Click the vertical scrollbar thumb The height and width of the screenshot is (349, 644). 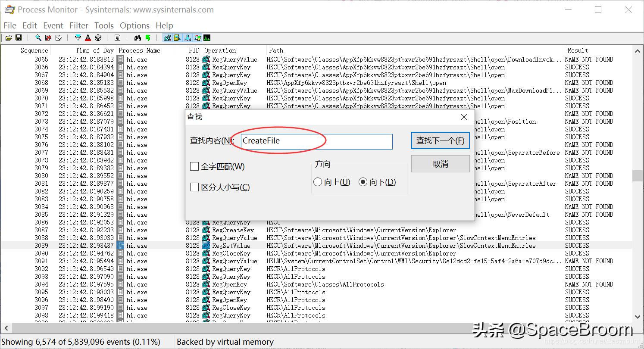click(638, 176)
